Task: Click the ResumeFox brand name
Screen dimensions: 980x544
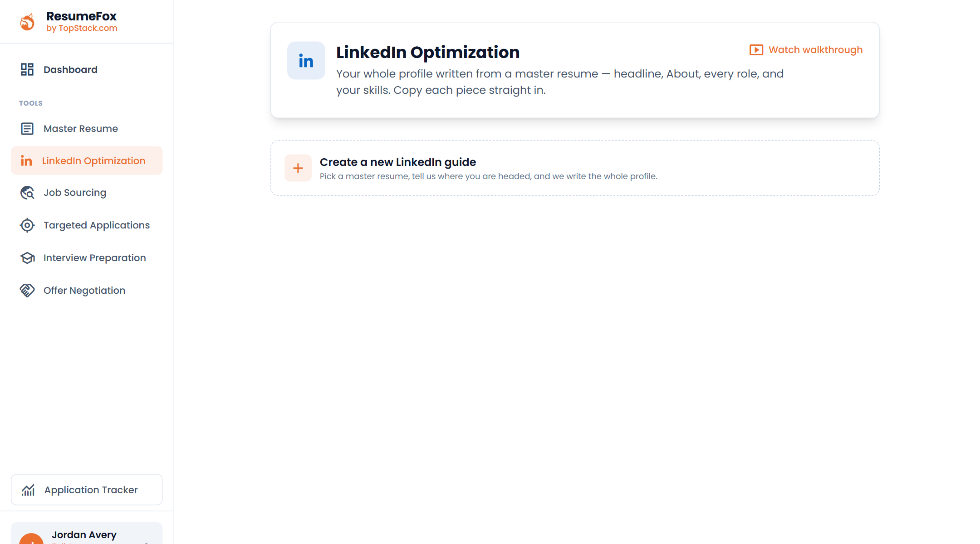Action: (x=82, y=16)
